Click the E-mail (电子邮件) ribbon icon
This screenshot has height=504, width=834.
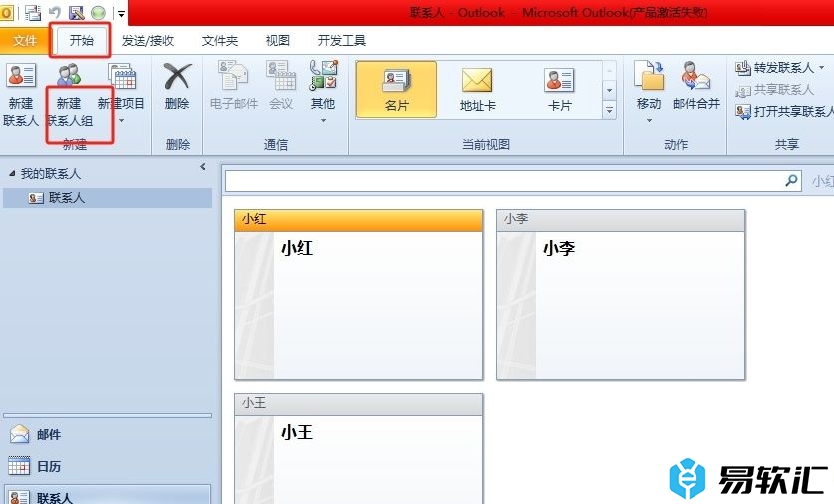(x=233, y=75)
